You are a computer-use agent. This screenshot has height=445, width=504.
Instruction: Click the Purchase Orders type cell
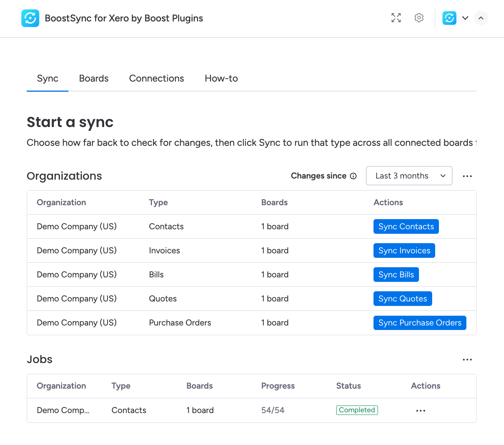pyautogui.click(x=180, y=323)
